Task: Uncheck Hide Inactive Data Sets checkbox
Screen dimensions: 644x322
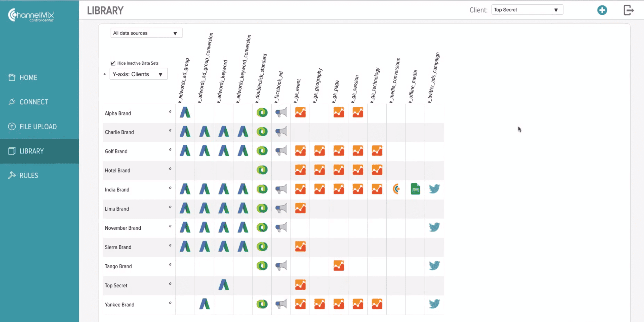Action: pos(113,63)
